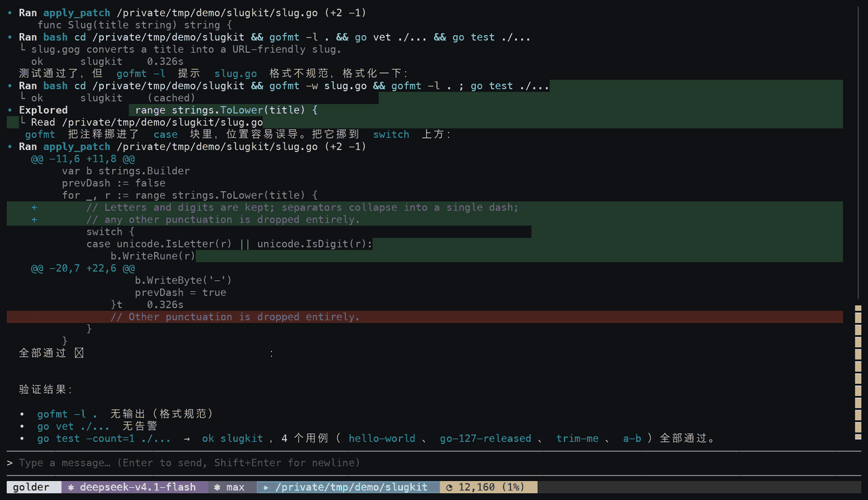This screenshot has width=868, height=500.
Task: Click 'go vet ./...' in the 无告警 bullet
Action: pos(74,426)
